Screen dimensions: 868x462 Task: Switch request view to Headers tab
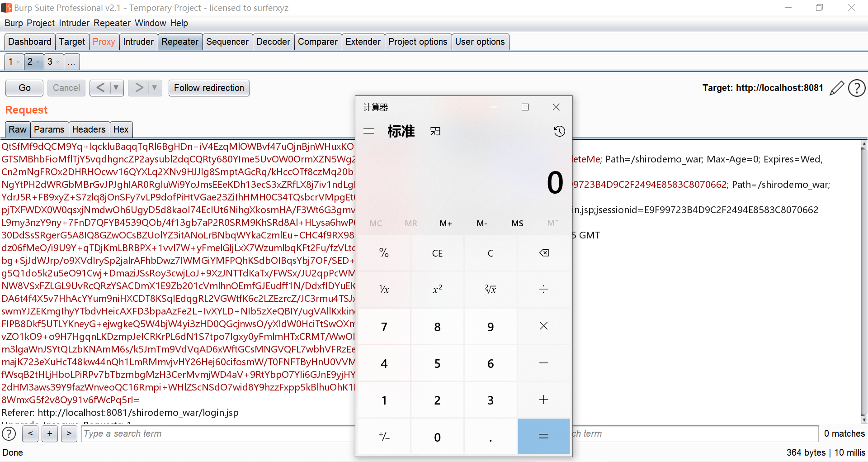coord(89,129)
